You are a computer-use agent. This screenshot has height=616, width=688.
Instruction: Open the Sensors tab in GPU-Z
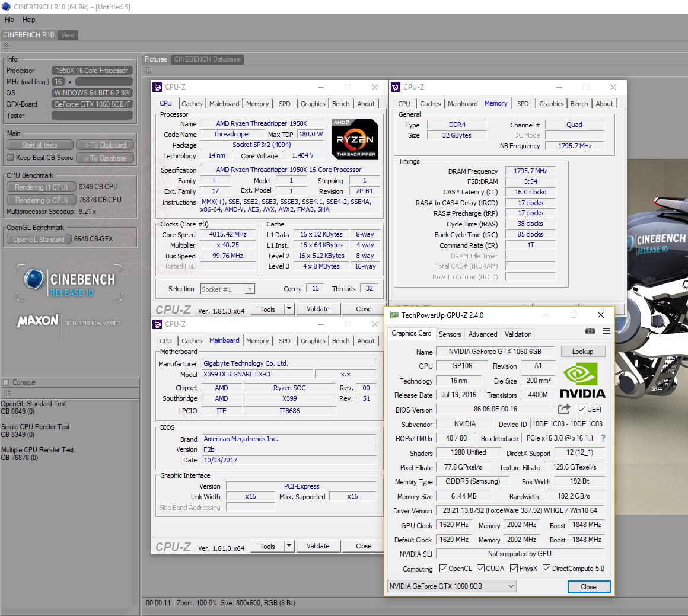click(x=450, y=334)
